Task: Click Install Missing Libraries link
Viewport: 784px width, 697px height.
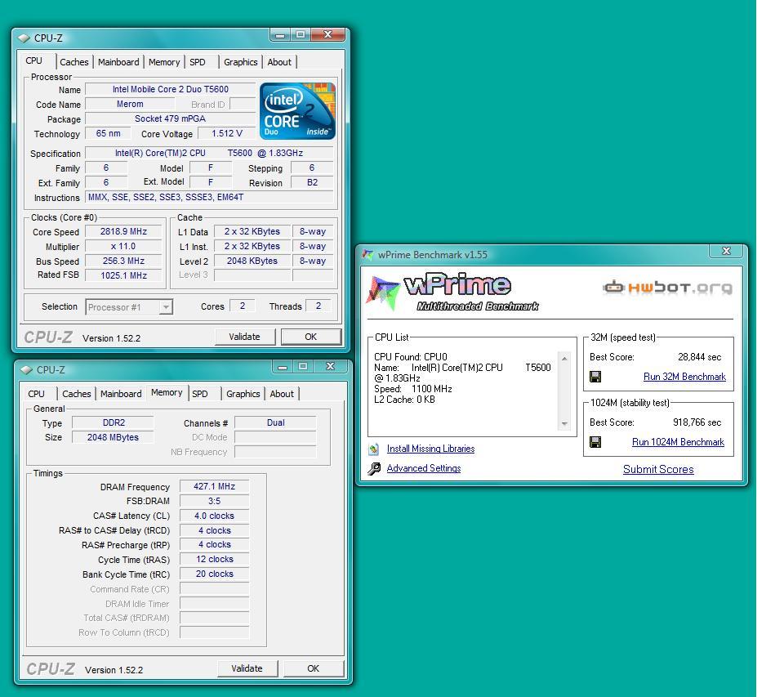Action: tap(430, 449)
